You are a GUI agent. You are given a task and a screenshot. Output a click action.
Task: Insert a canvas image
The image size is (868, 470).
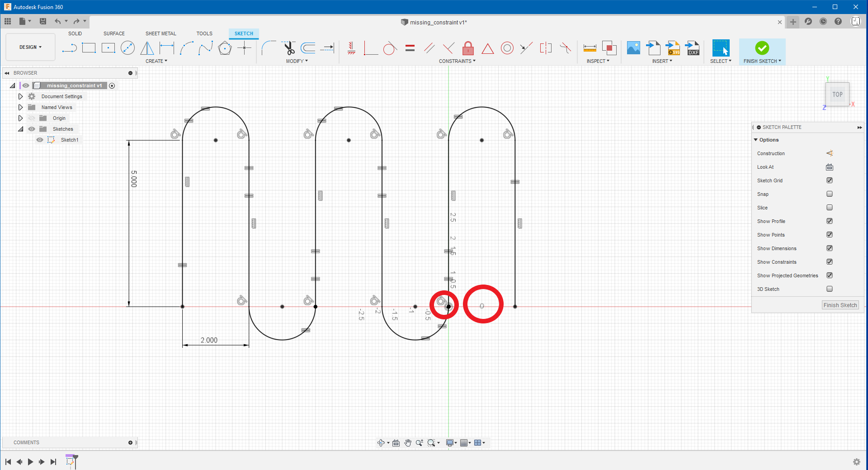[x=633, y=48]
